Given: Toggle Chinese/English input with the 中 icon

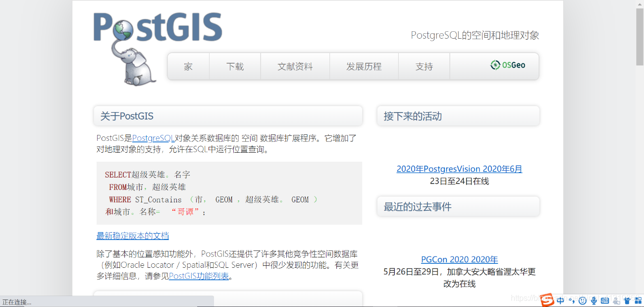Looking at the screenshot, I should (560, 301).
